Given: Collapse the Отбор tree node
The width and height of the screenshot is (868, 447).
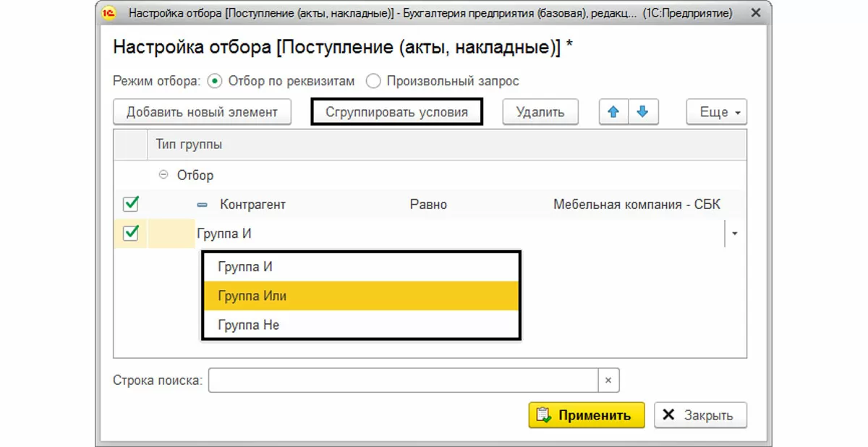Looking at the screenshot, I should pos(163,175).
